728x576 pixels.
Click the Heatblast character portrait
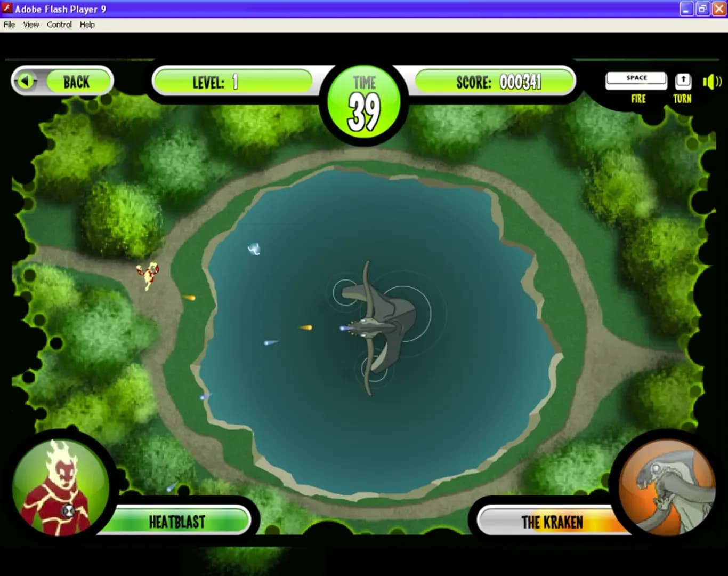(60, 486)
